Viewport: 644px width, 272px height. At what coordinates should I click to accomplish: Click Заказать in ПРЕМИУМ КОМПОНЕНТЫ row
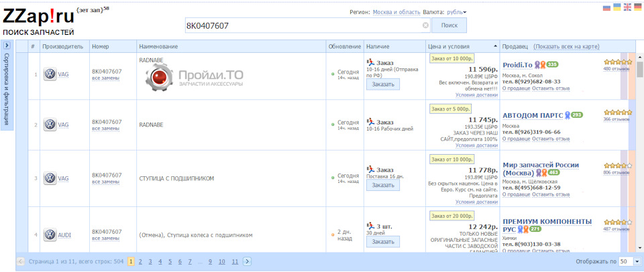(383, 242)
